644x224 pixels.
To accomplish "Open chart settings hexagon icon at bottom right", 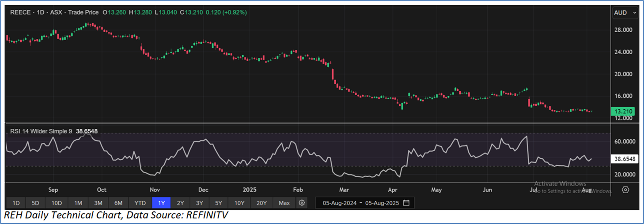I will [x=625, y=190].
